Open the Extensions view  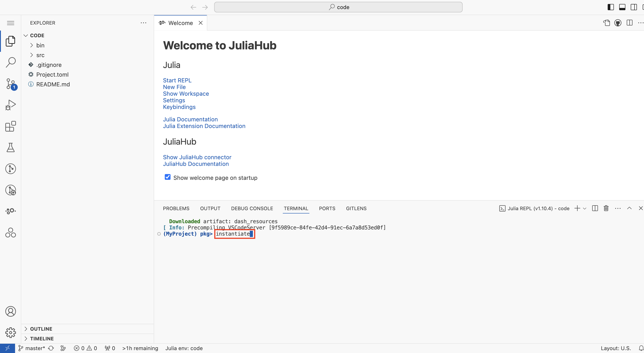[x=10, y=126]
